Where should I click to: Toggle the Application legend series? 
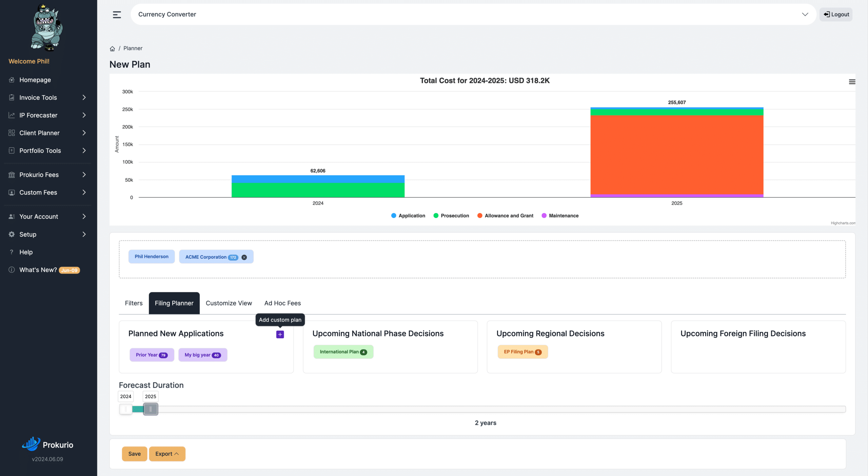(x=408, y=216)
